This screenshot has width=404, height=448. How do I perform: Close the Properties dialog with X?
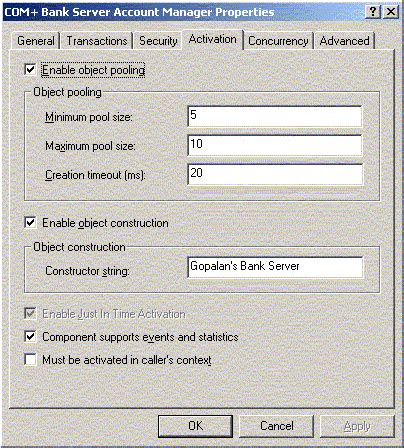[391, 12]
